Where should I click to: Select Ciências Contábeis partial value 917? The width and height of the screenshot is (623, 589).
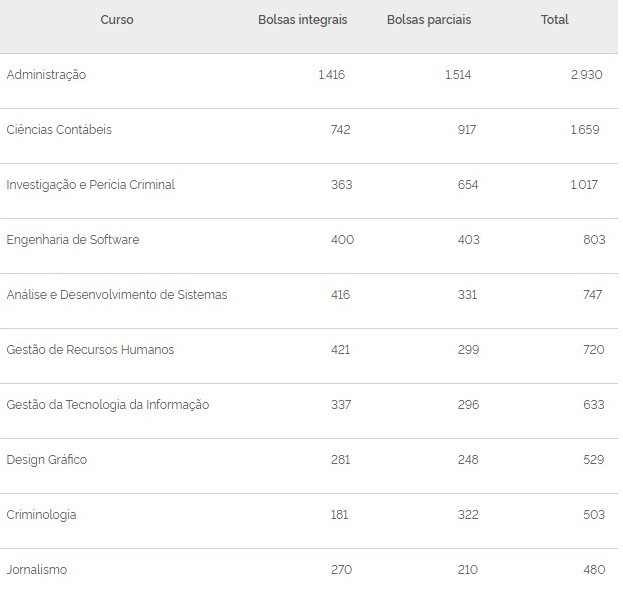465,130
